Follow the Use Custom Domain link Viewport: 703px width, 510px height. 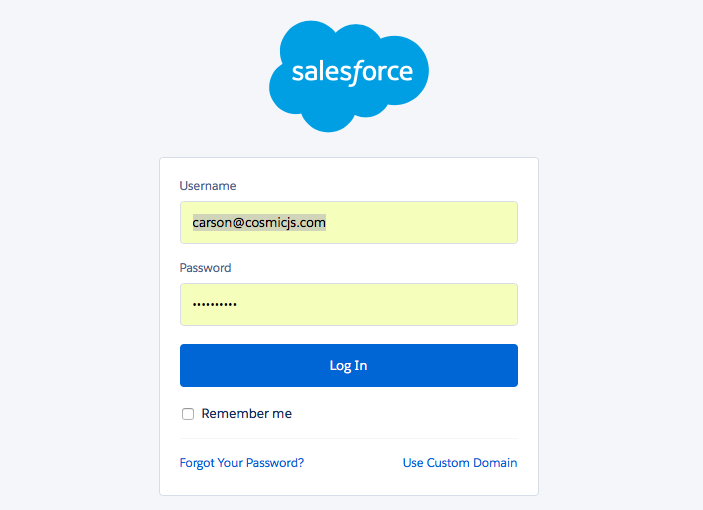click(x=460, y=463)
